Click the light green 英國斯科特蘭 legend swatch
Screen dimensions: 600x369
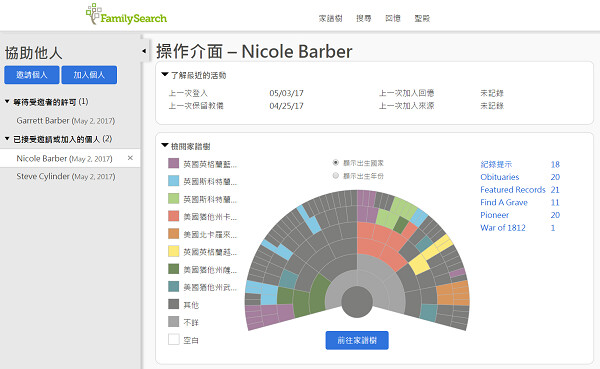coord(174,198)
